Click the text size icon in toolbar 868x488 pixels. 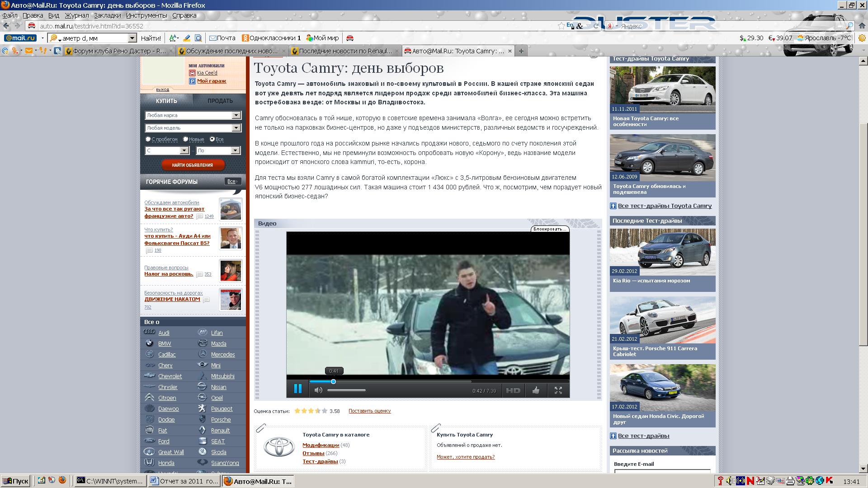(173, 38)
